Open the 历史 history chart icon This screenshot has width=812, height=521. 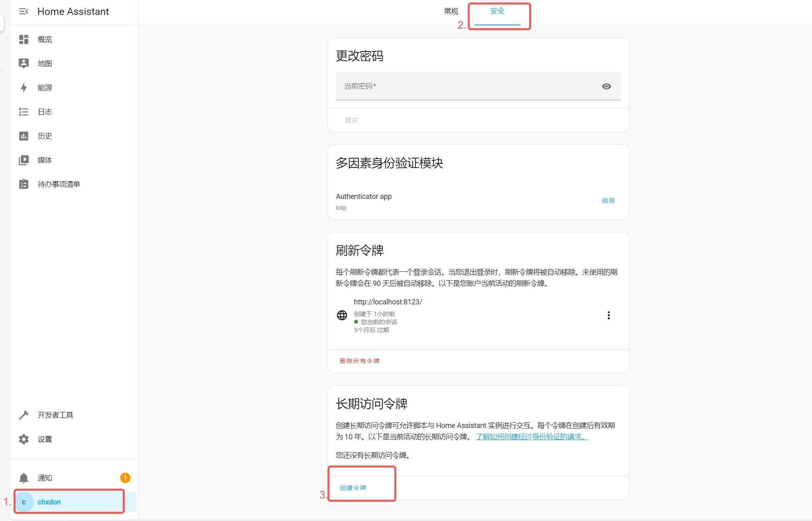click(x=24, y=136)
